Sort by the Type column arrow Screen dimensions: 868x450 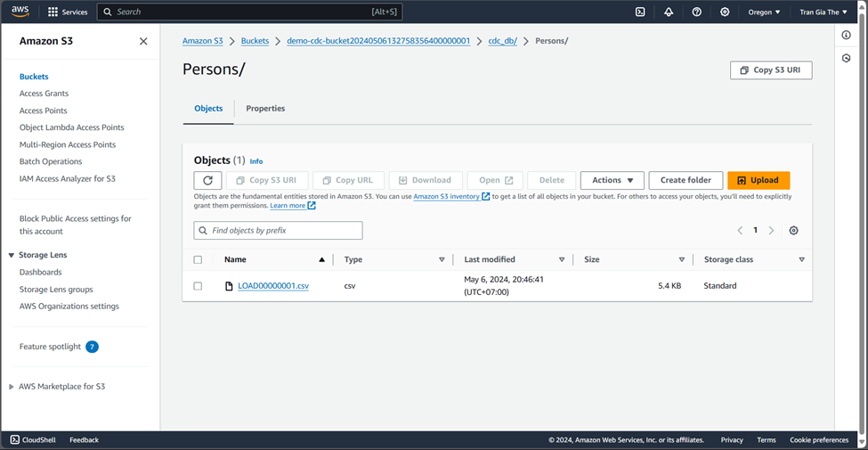pos(442,259)
